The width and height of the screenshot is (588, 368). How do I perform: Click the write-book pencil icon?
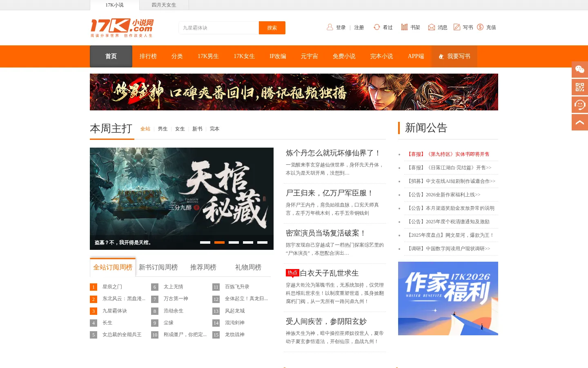pyautogui.click(x=457, y=27)
